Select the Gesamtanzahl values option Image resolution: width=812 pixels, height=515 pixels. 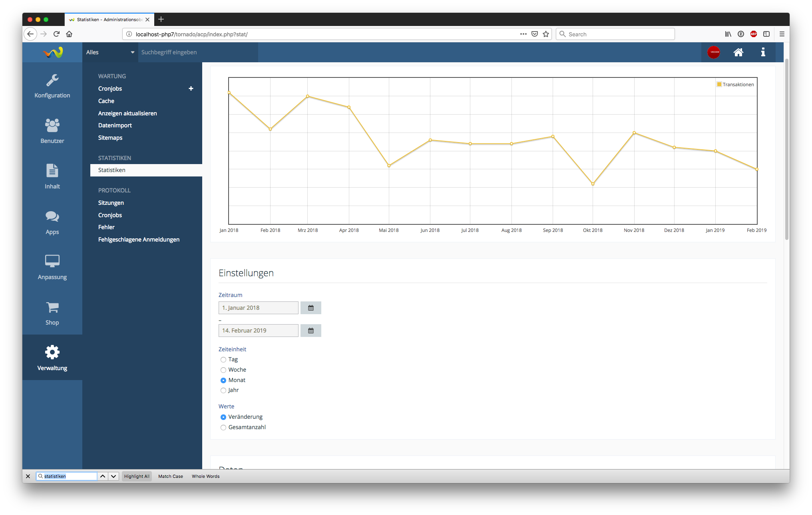click(x=223, y=428)
